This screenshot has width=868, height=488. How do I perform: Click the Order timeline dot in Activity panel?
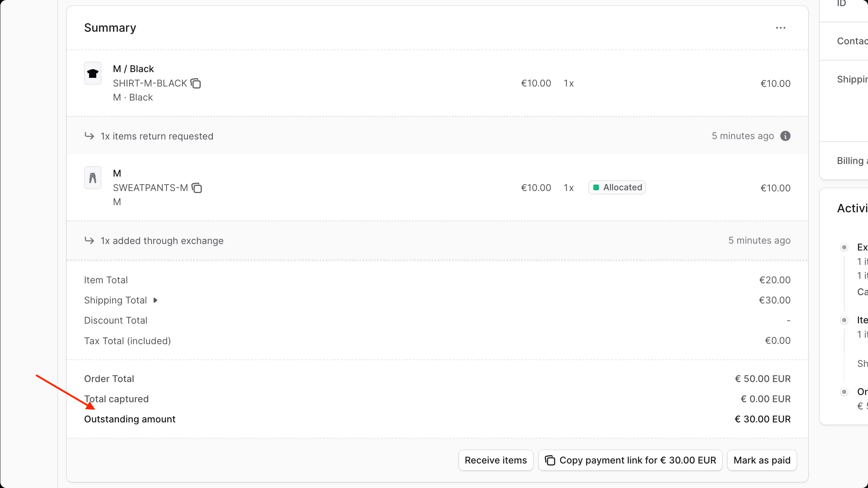click(x=845, y=392)
